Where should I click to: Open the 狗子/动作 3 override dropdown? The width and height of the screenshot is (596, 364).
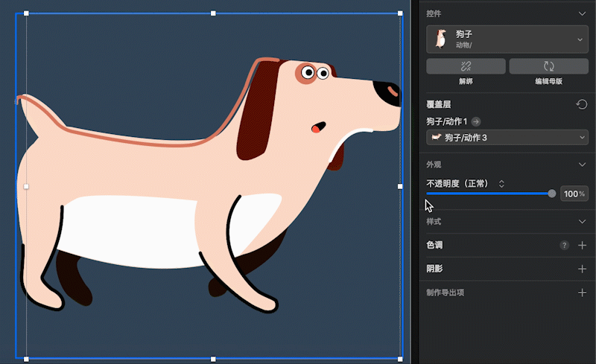click(507, 137)
